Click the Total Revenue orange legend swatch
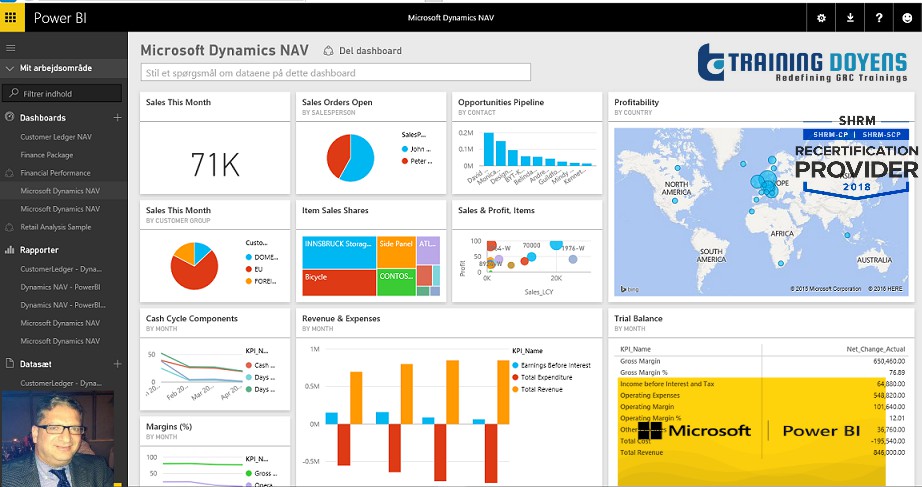The height and width of the screenshot is (487, 922). [x=516, y=389]
